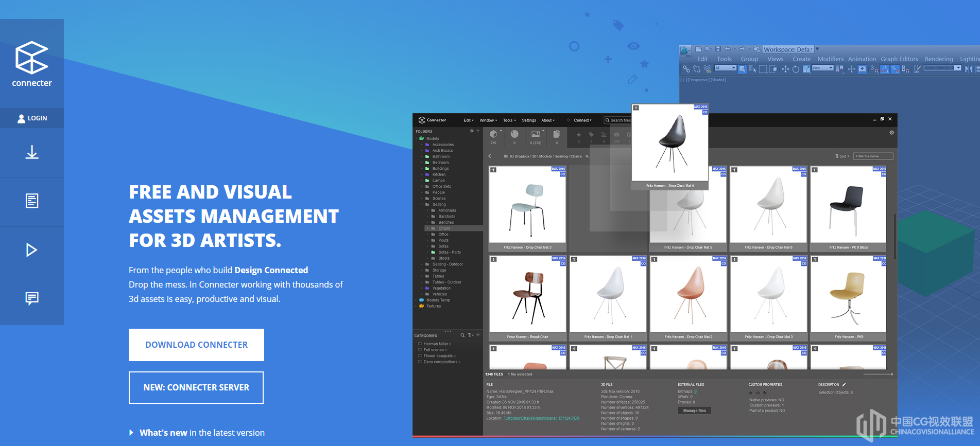Select Friso Kramer - Result Chair thumbnail

pyautogui.click(x=527, y=298)
